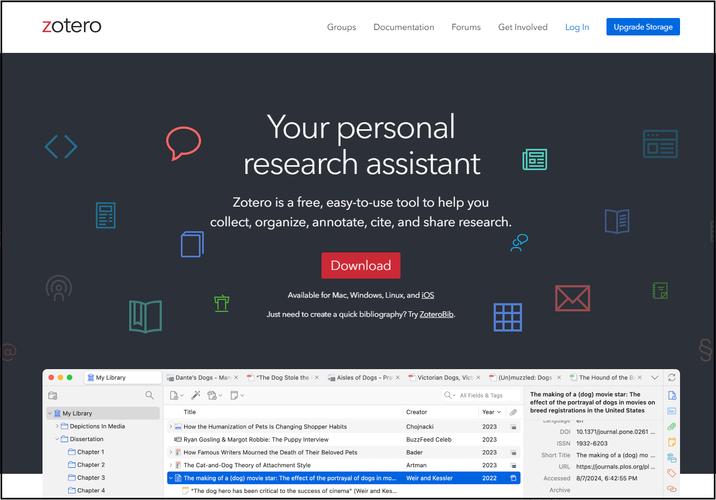Expand the Depictions in Media collection

point(57,426)
